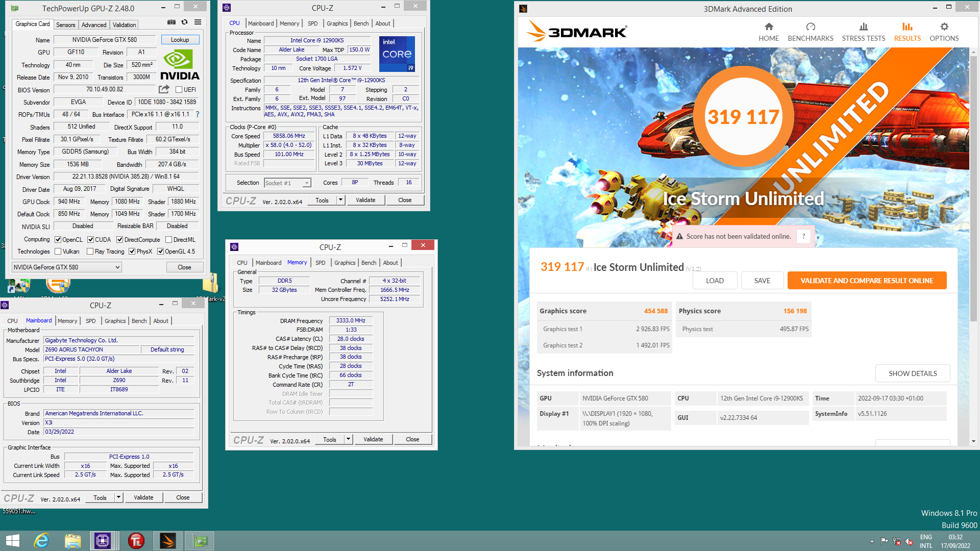Screen dimensions: 980x551
Task: Open the GPU selection dropdown in GPU-Z
Action: [67, 267]
